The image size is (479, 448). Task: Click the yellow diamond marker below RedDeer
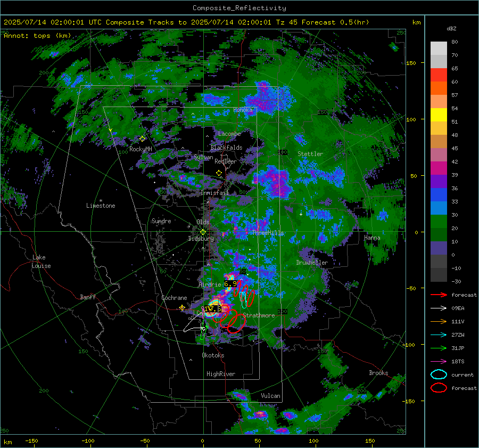[x=219, y=173]
